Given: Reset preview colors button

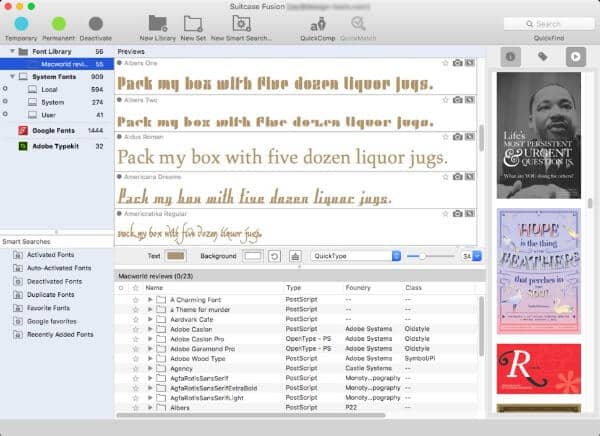Looking at the screenshot, I should coord(274,256).
